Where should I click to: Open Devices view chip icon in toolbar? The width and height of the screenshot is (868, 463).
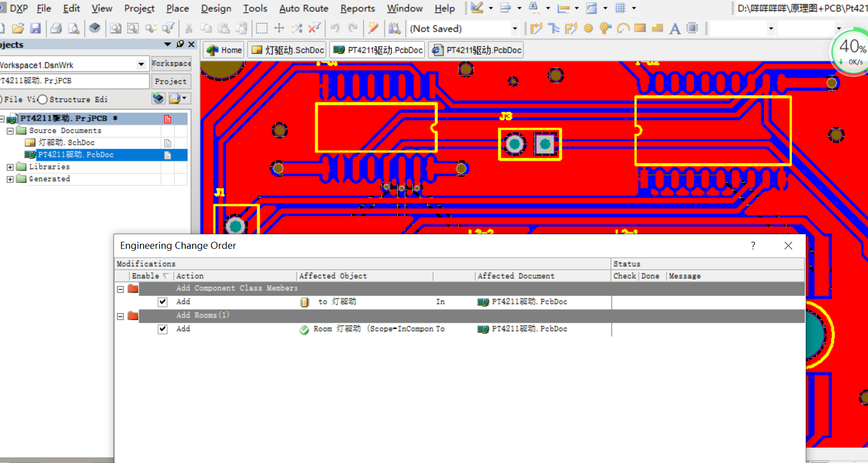pos(94,29)
